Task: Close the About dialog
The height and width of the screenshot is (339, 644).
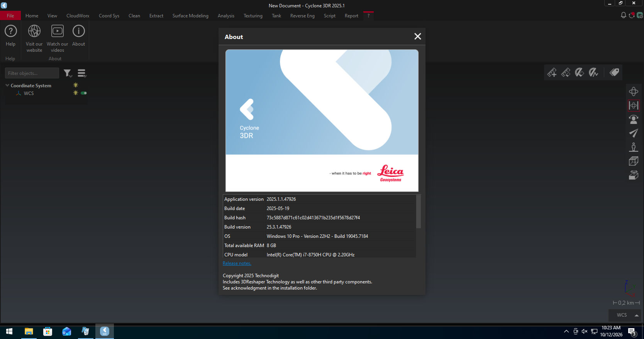Action: coord(417,36)
